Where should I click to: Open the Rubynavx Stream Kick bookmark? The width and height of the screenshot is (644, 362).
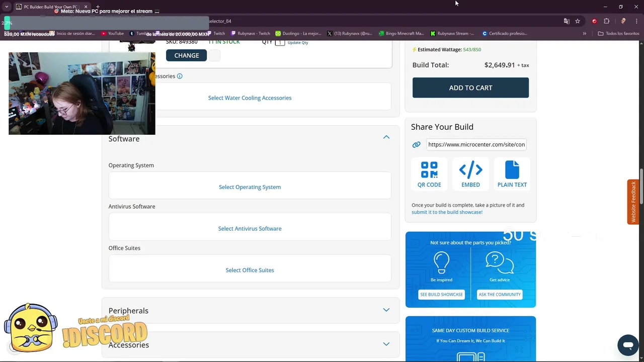(452, 34)
